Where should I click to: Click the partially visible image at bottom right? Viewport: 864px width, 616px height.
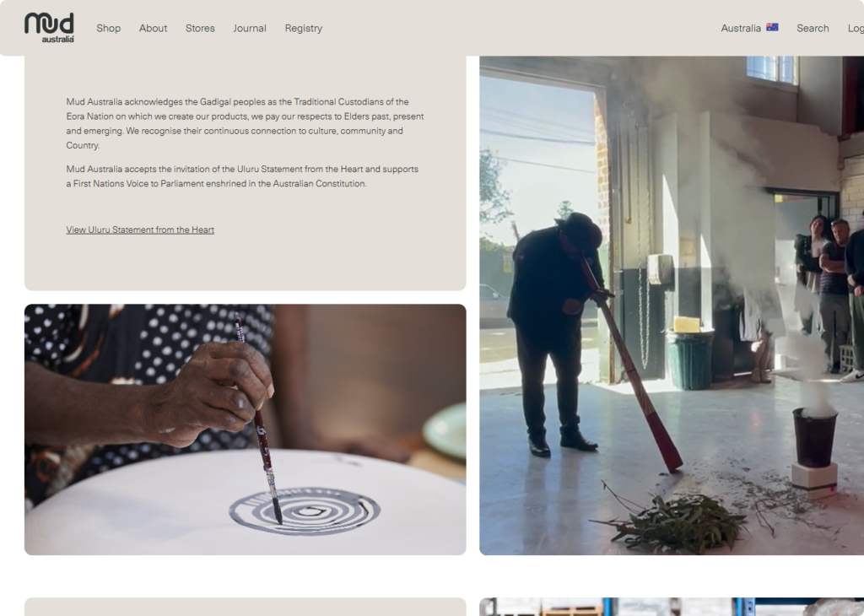(672, 607)
